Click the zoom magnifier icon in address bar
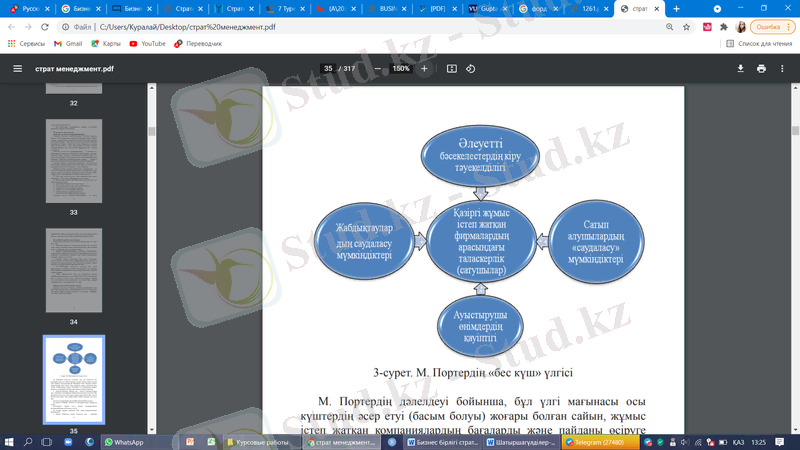Screen dimensions: 800x450 click(669, 27)
